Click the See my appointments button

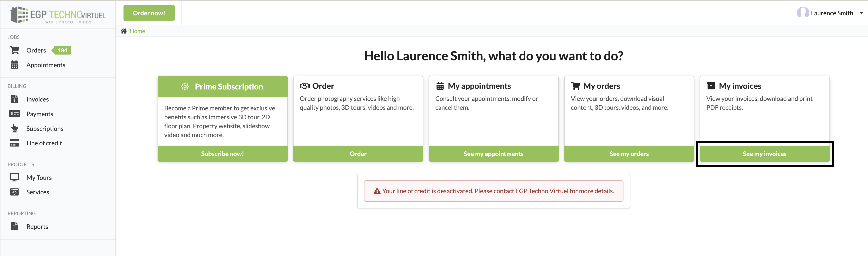click(493, 154)
